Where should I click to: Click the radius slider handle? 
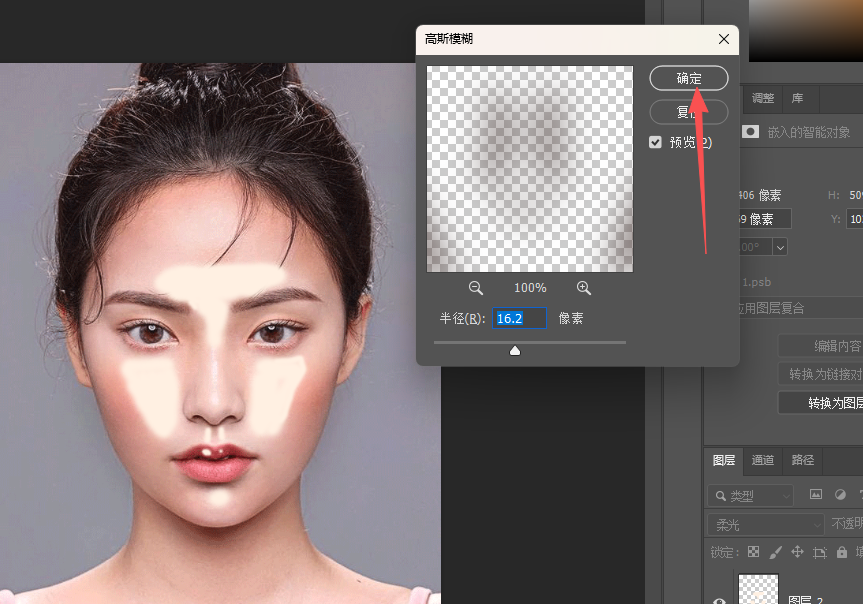click(x=515, y=351)
